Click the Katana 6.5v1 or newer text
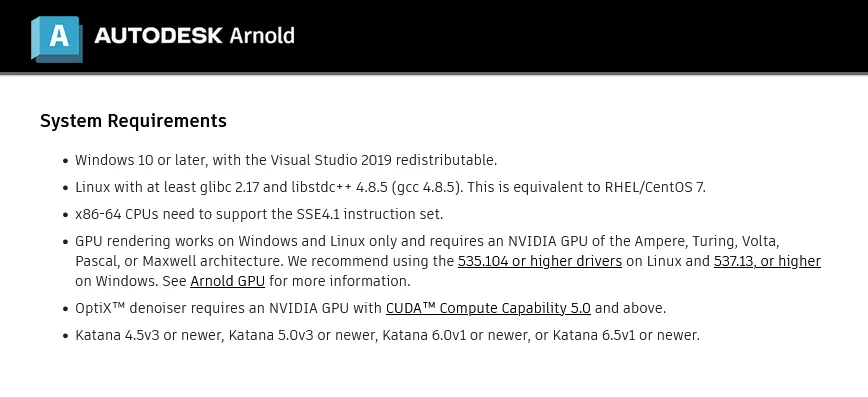 [x=626, y=335]
